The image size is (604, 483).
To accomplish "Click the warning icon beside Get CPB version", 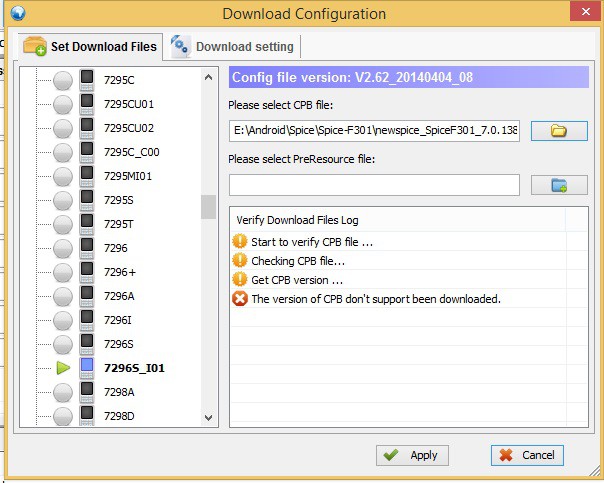I will (239, 279).
